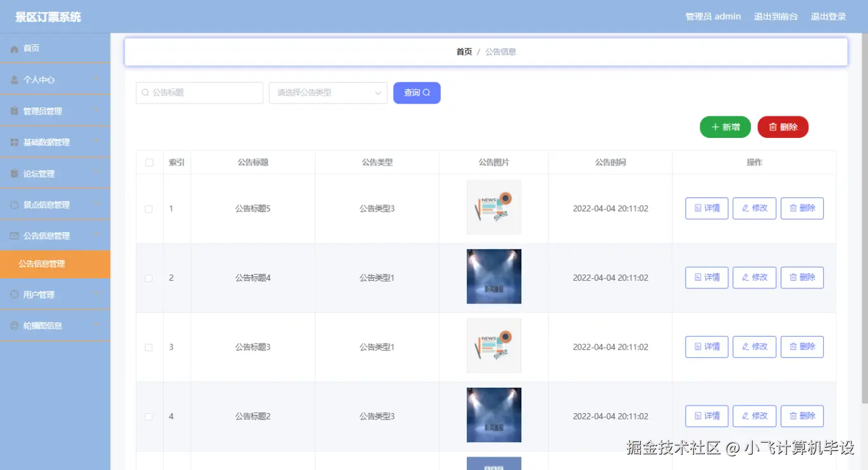Viewport: 868px width, 470px height.
Task: Click the 修改 pencil icon in 公告标题4 row
Action: (x=745, y=277)
